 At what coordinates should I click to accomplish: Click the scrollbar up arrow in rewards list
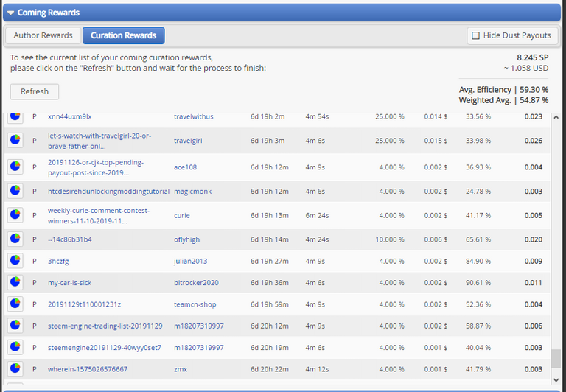tap(556, 117)
